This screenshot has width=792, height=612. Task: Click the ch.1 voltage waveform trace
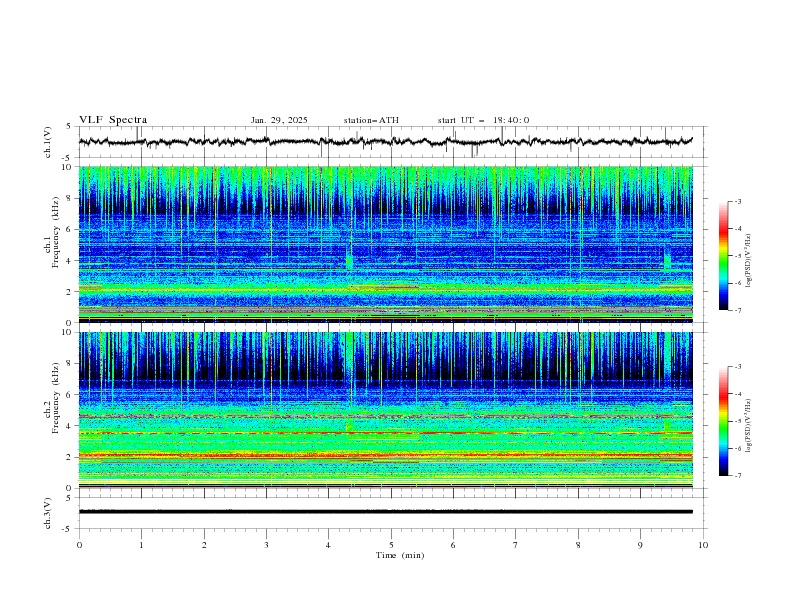[x=385, y=141]
